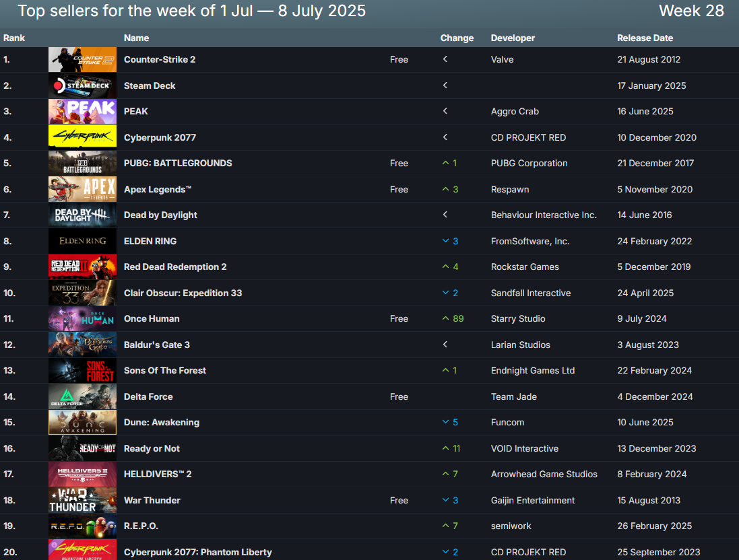Click the up-89 change indicator for Once Human
Viewport: 739px width, 560px height.
pos(453,318)
